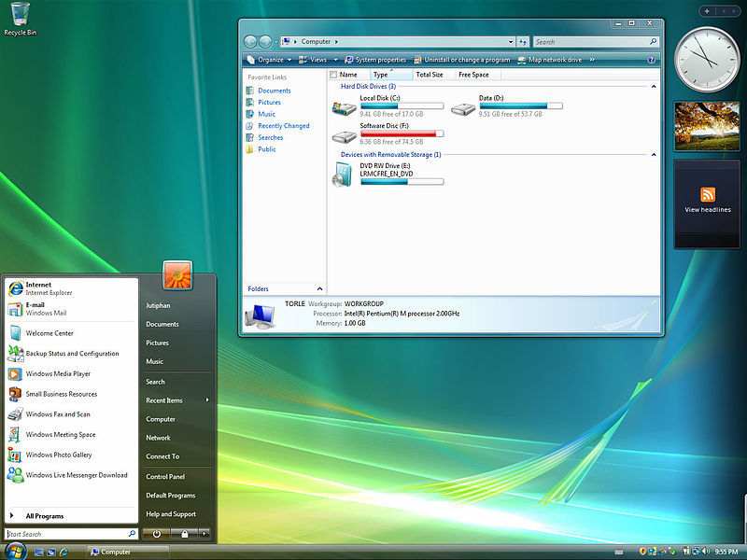Click View headlines RSS gadget
This screenshot has width=747, height=560.
(x=708, y=200)
